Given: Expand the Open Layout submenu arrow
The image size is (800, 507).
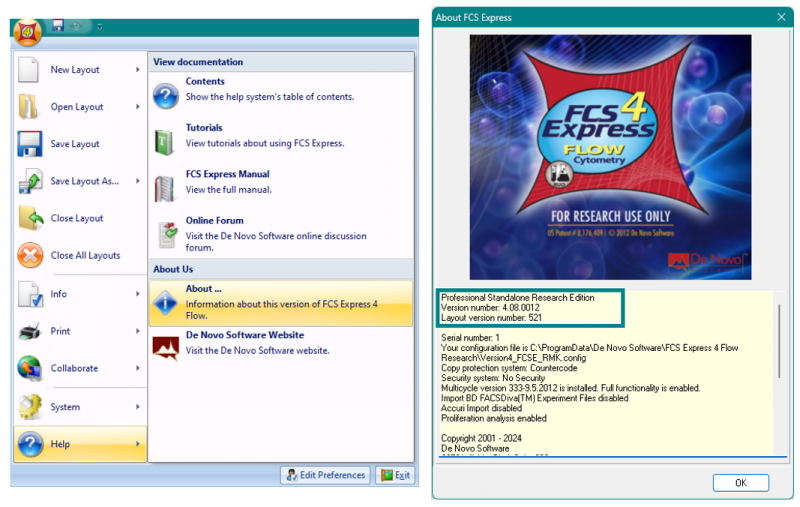Looking at the screenshot, I should pos(138,107).
